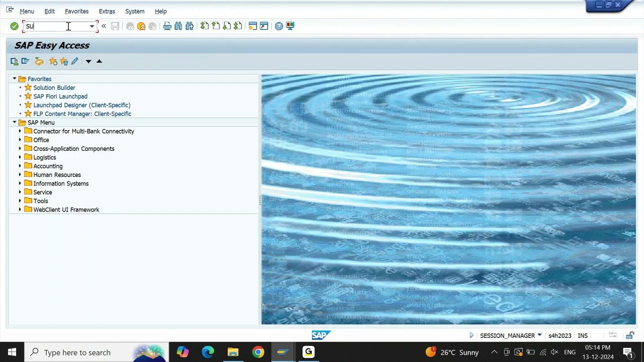Screen dimensions: 644x362
Task: Collapse the SAP Menu folder
Action: point(15,123)
